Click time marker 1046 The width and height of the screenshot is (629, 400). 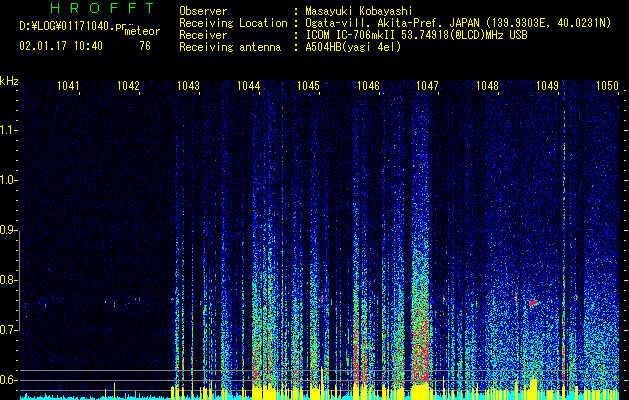tap(368, 85)
